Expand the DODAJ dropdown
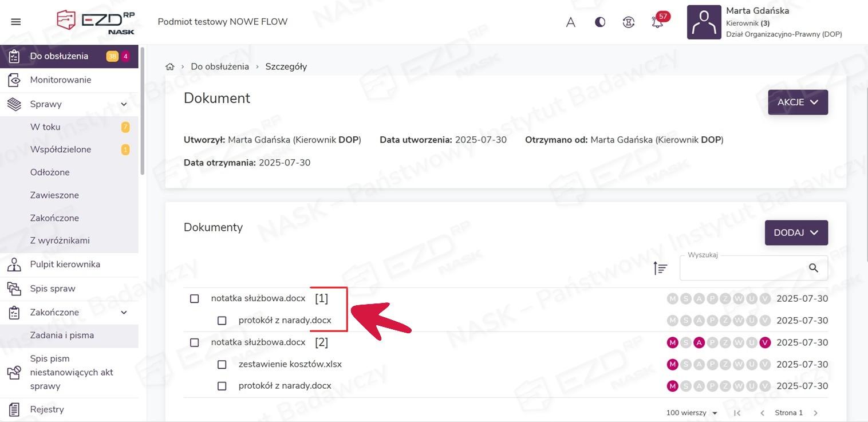Screen dimensions: 868x422 796,233
